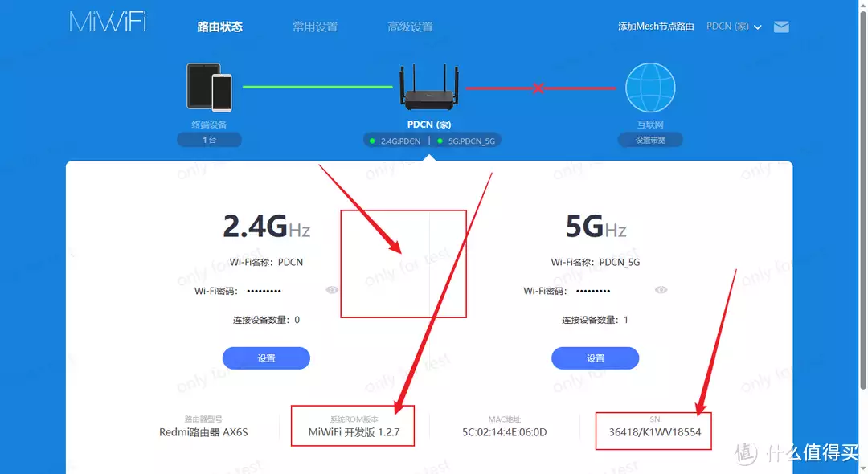Click the 1台 connected devices badge
The width and height of the screenshot is (868, 474).
click(209, 140)
